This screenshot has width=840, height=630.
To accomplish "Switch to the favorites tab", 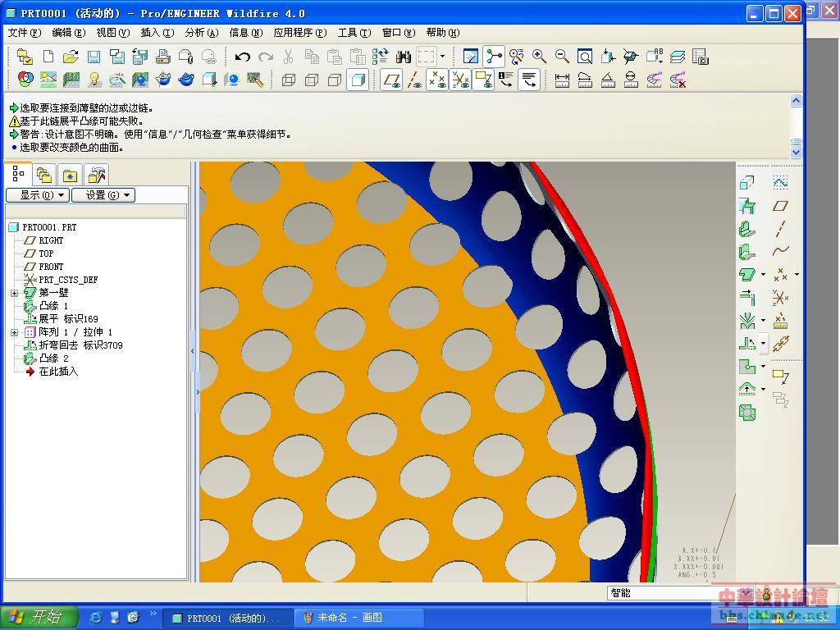I will (x=71, y=175).
